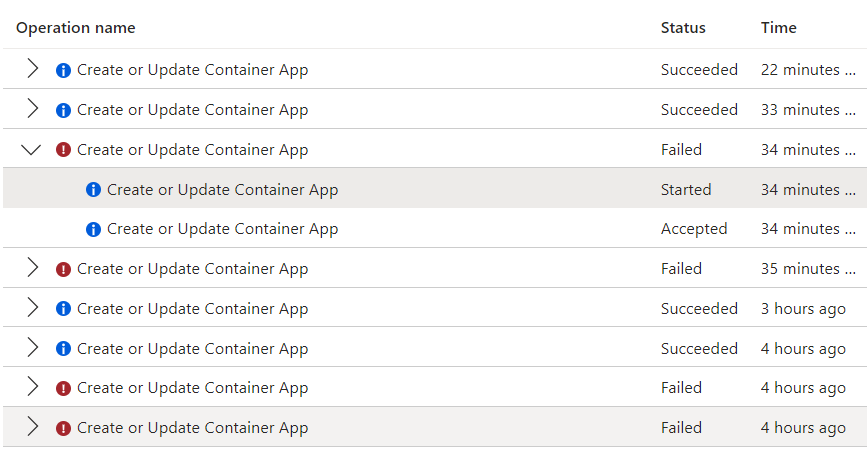Click the info icon on the Accepted sub-operation
Image resolution: width=867 pixels, height=468 pixels.
[x=93, y=229]
